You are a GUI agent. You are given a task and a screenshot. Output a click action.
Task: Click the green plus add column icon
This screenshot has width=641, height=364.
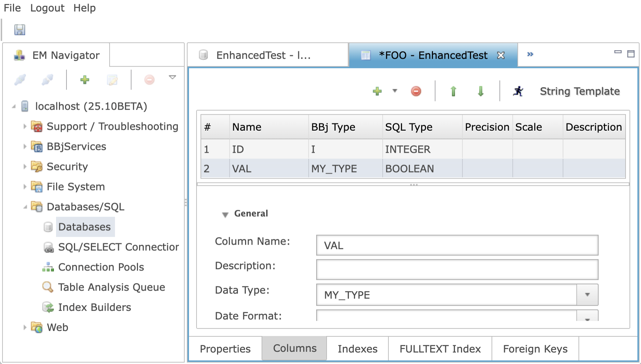[377, 91]
